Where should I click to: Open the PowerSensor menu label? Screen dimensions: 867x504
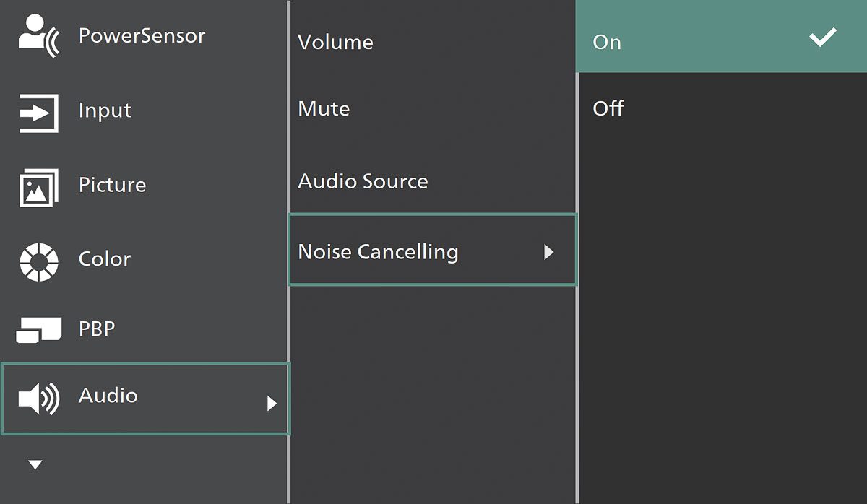(x=142, y=35)
